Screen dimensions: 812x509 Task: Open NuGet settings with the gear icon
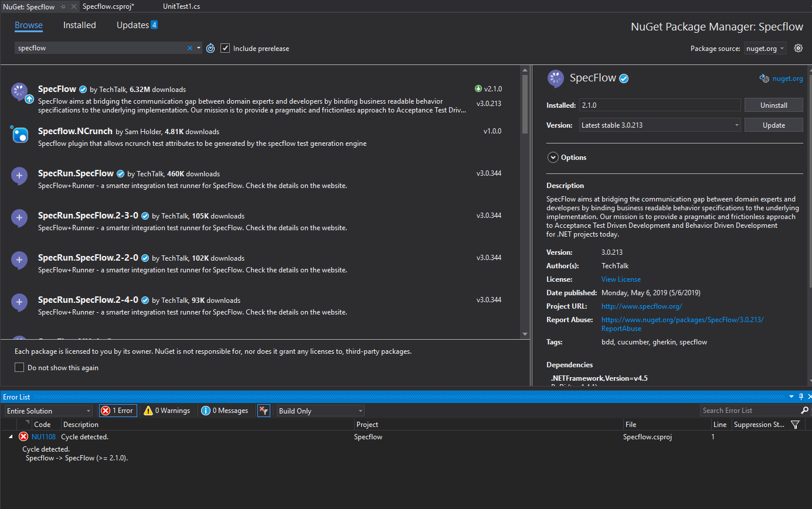pyautogui.click(x=798, y=48)
